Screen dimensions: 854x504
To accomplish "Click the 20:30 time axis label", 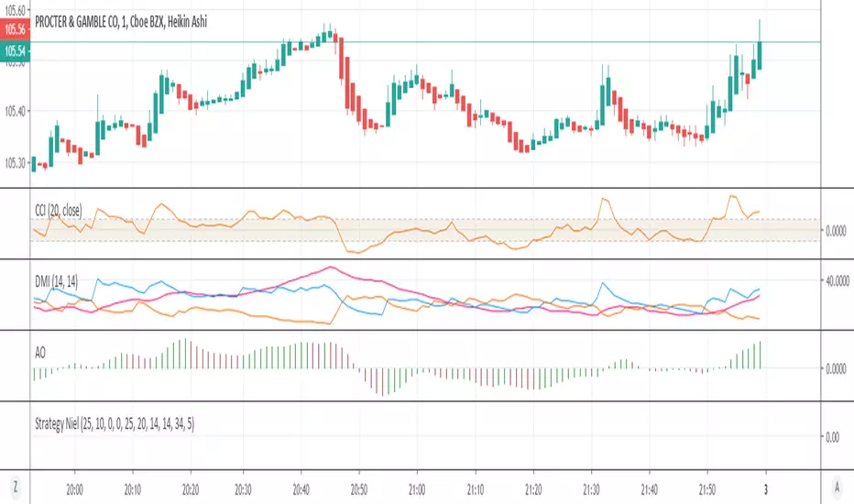I will tap(243, 489).
